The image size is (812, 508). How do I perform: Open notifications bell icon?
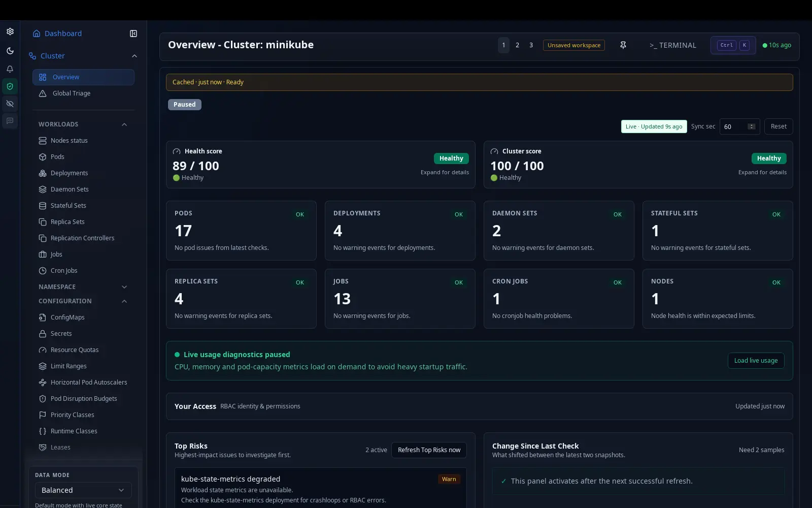[10, 69]
